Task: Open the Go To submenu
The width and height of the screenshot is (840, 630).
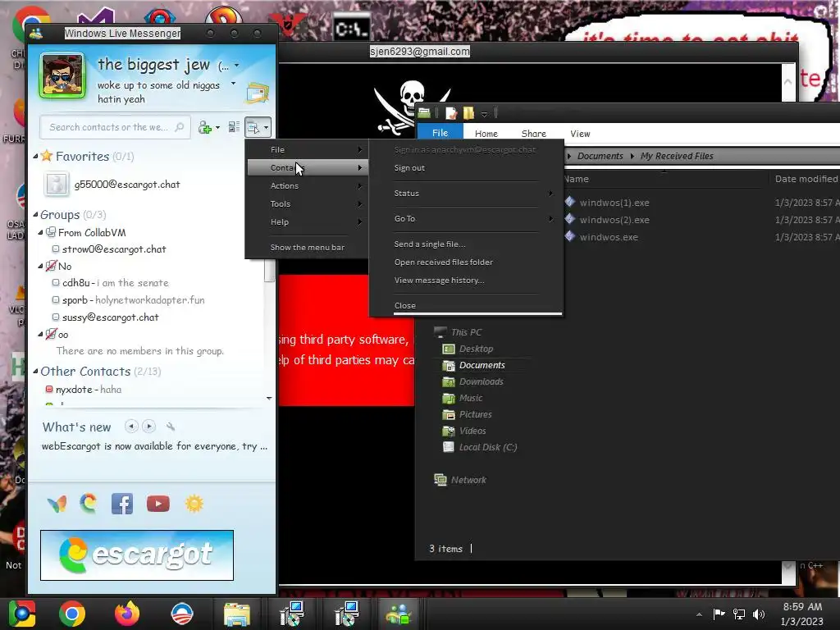Action: tap(466, 218)
